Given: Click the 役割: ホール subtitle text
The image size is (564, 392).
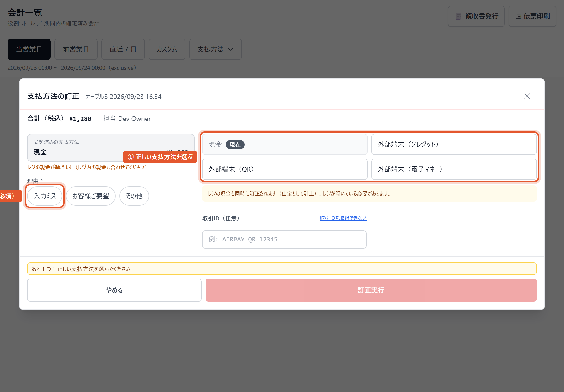Looking at the screenshot, I should [x=21, y=23].
